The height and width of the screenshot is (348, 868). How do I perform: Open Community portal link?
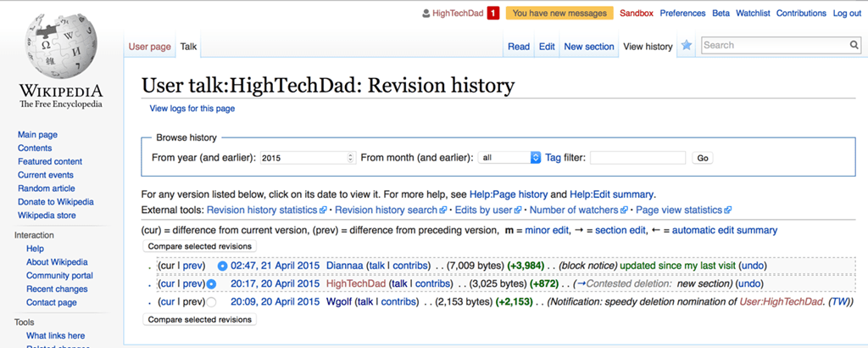pos(59,275)
